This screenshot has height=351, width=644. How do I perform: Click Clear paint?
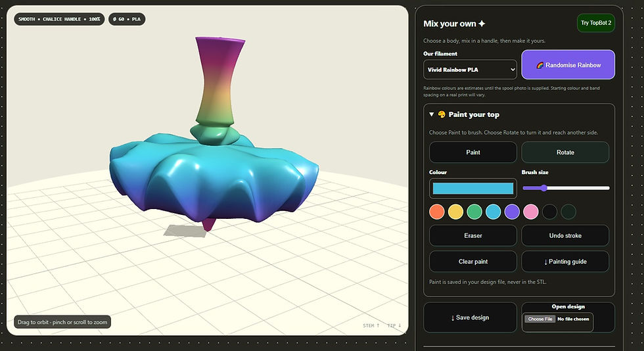pyautogui.click(x=472, y=262)
